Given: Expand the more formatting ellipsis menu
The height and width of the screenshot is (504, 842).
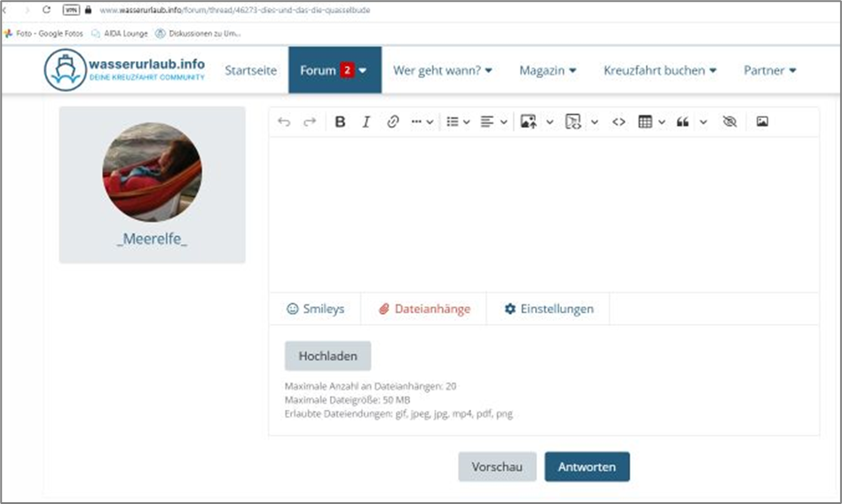Looking at the screenshot, I should tap(422, 122).
